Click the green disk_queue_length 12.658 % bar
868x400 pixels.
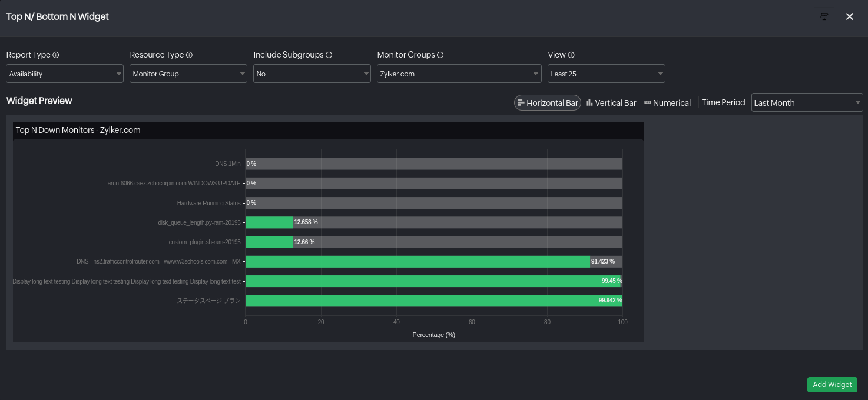point(269,222)
